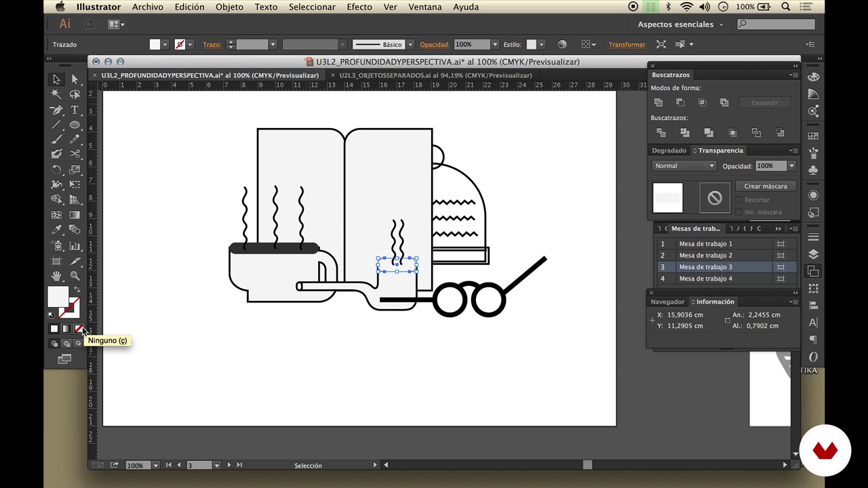Click the large Fill color swatch in toolbar
Screen dimensions: 868x488
(58, 296)
